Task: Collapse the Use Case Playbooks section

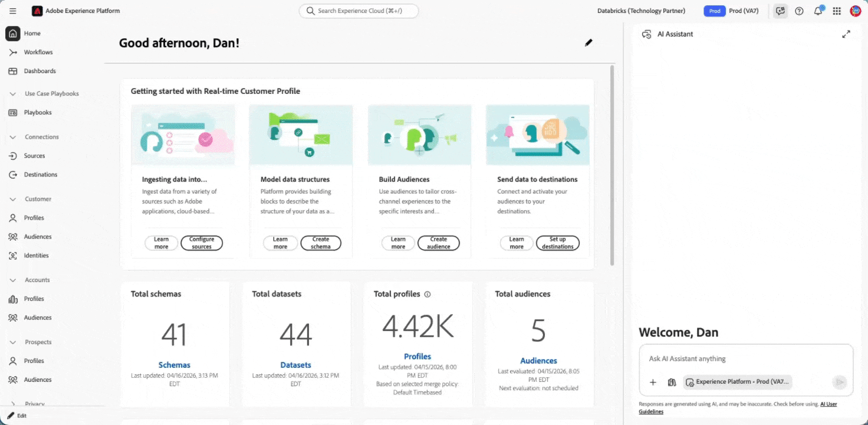Action: (13, 94)
